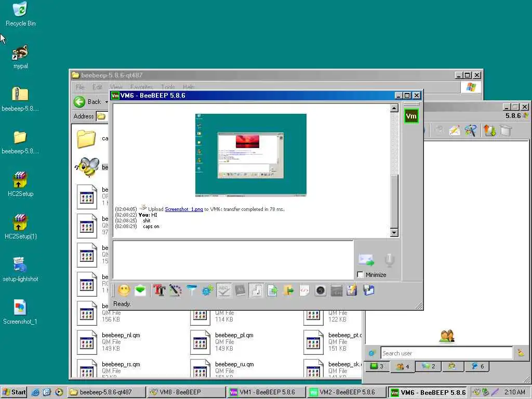Click the blue gears settings icon

pyautogui.click(x=208, y=290)
